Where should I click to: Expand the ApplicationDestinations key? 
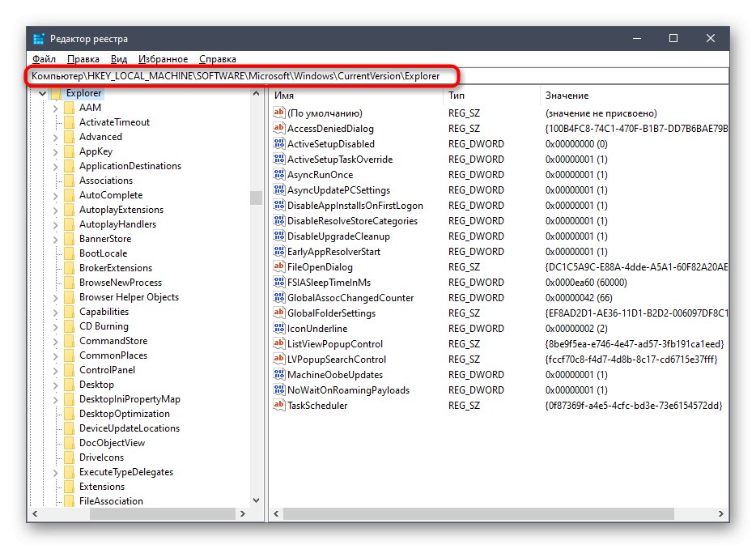[x=56, y=167]
